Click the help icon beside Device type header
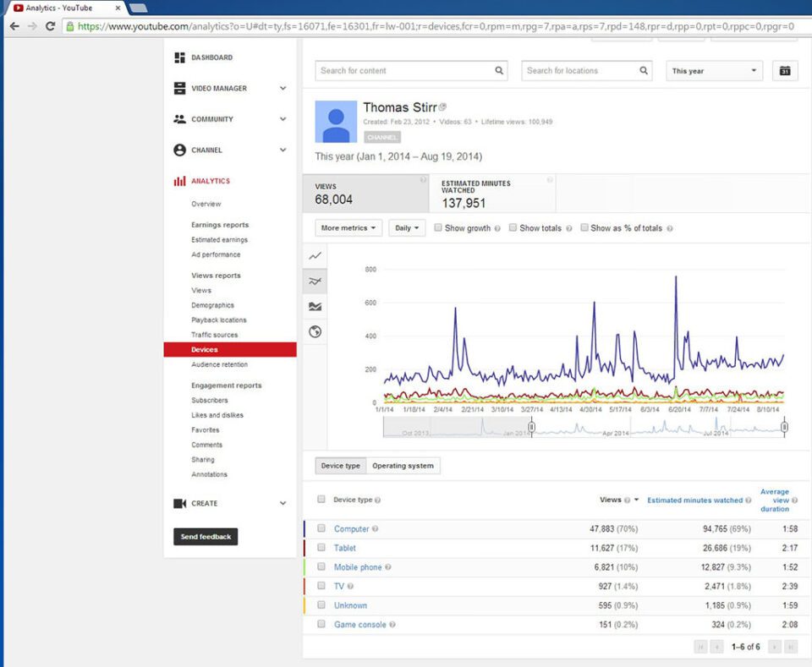This screenshot has width=812, height=667. [x=377, y=500]
